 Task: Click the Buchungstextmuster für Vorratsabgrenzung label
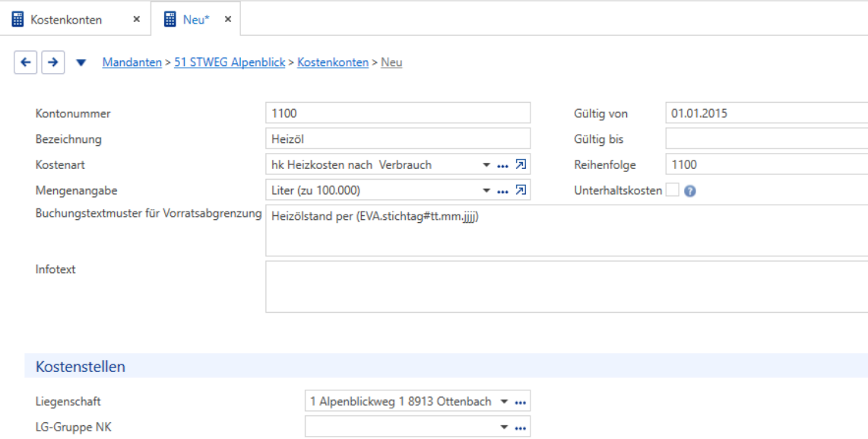148,213
